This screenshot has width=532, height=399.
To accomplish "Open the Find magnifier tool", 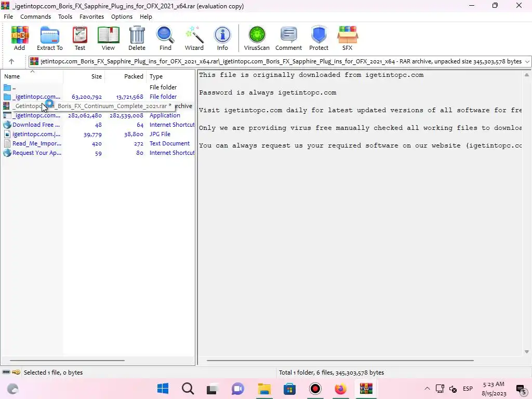I will (x=165, y=38).
